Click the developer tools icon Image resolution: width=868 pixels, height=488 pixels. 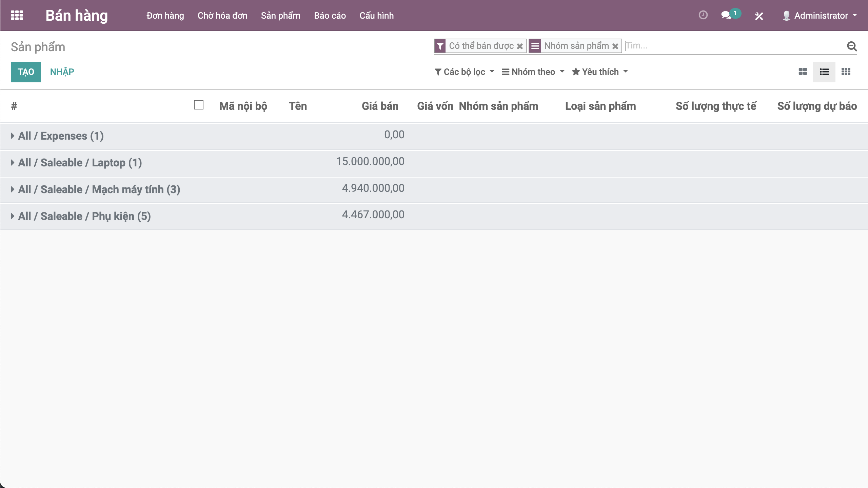tap(759, 16)
